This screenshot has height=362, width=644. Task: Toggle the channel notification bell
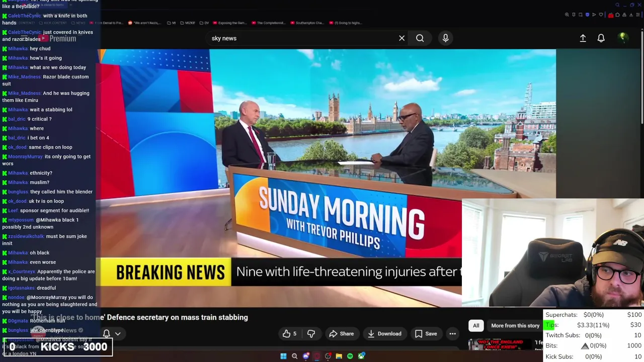pos(107,333)
